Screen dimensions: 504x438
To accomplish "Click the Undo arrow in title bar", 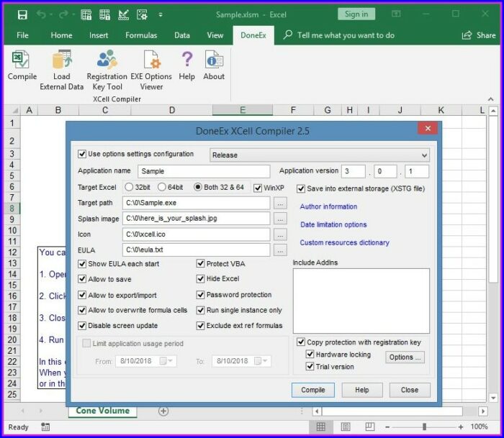I will tap(41, 14).
